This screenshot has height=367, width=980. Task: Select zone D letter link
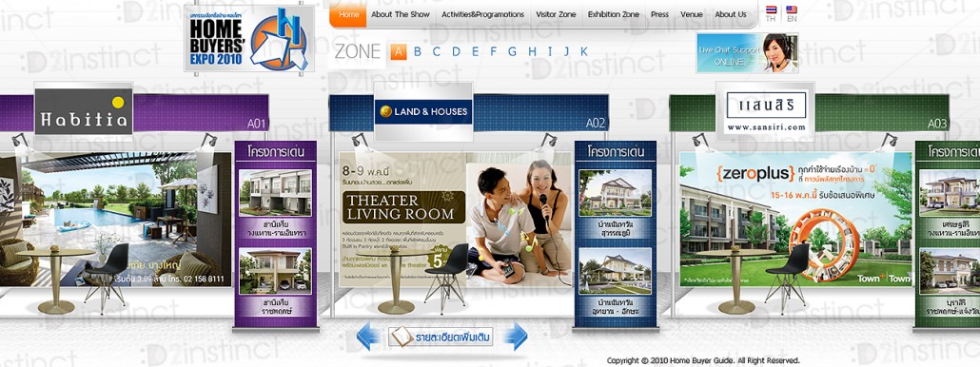tap(456, 51)
